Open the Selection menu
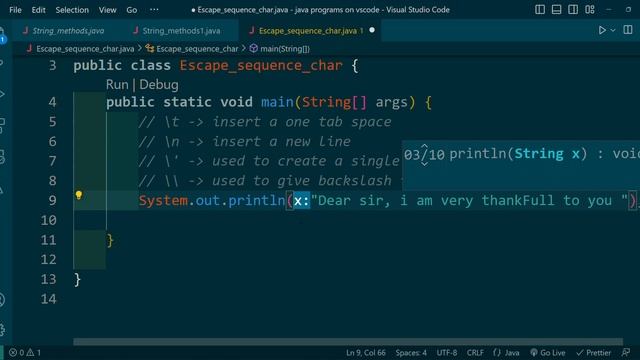The image size is (640, 360). [72, 10]
